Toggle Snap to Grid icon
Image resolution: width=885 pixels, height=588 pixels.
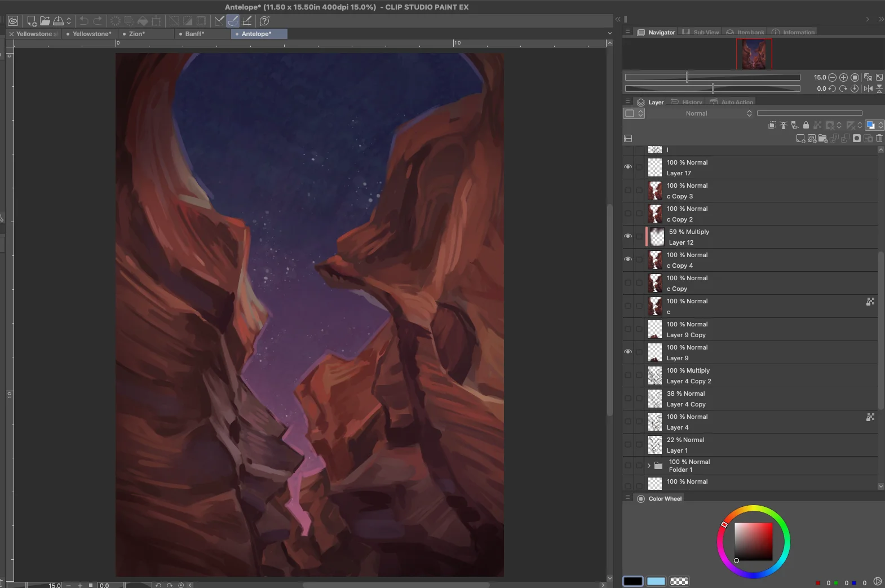246,21
